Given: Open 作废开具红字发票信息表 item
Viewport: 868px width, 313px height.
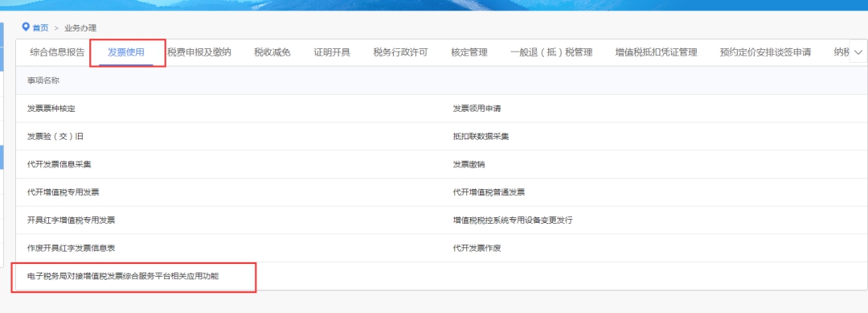Looking at the screenshot, I should 72,248.
